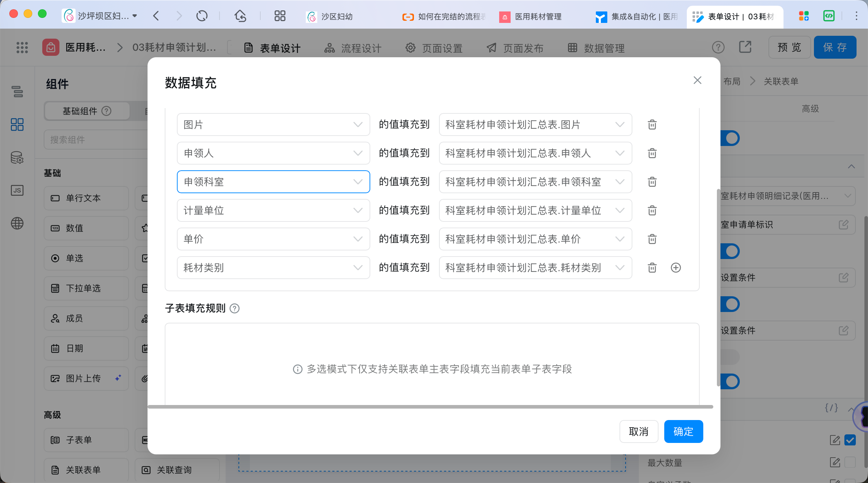This screenshot has height=483, width=868.
Task: Open the 申领人 source field dropdown
Action: [x=273, y=153]
